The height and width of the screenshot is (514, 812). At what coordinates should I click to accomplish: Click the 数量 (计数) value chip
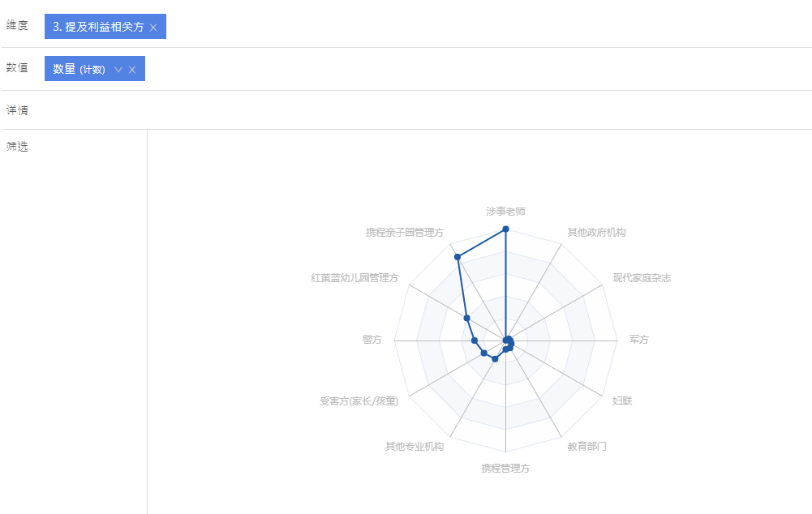tap(79, 69)
